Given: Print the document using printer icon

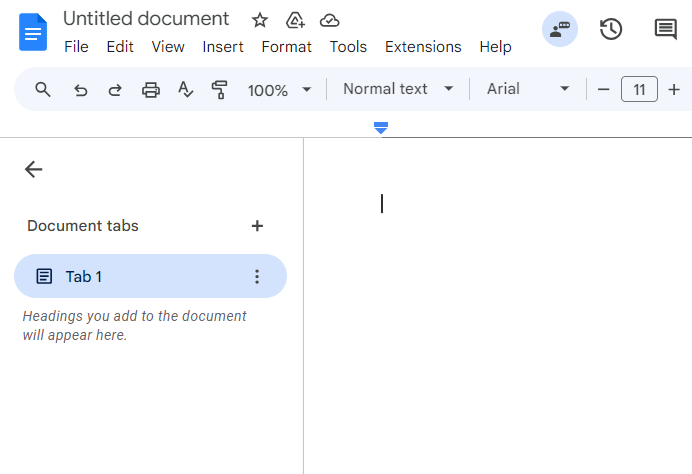Looking at the screenshot, I should coord(151,90).
